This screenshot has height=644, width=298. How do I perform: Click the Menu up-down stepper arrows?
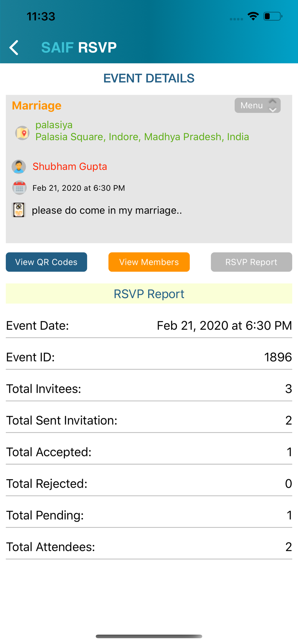(273, 105)
